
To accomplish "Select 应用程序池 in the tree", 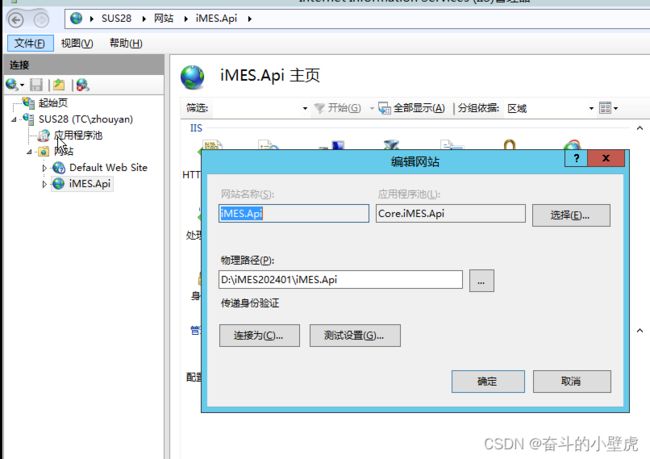I will tap(78, 135).
